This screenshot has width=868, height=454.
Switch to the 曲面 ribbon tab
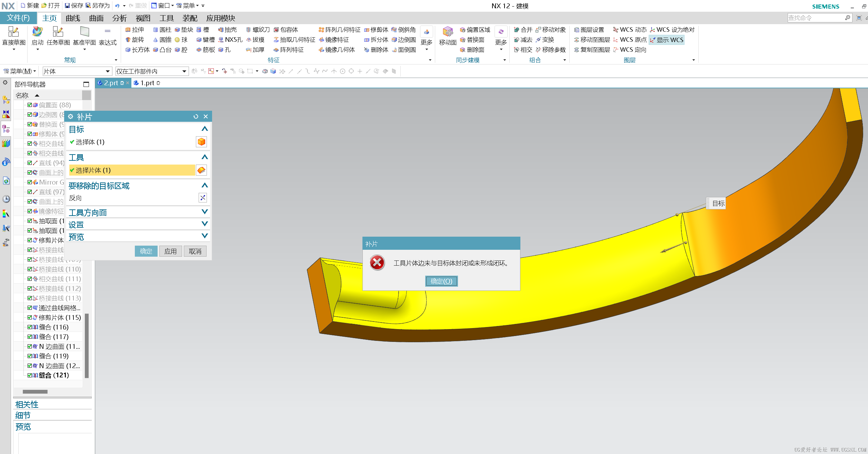click(x=96, y=18)
